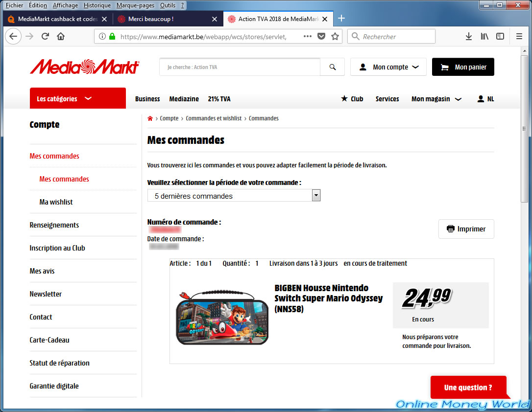532x412 pixels.
Task: Open the Firefox hamburger menu
Action: (519, 36)
